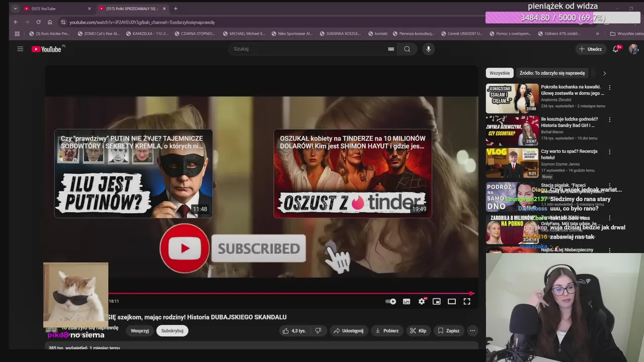Select the Wszystkie filter chip
The height and width of the screenshot is (362, 644).
pyautogui.click(x=500, y=73)
